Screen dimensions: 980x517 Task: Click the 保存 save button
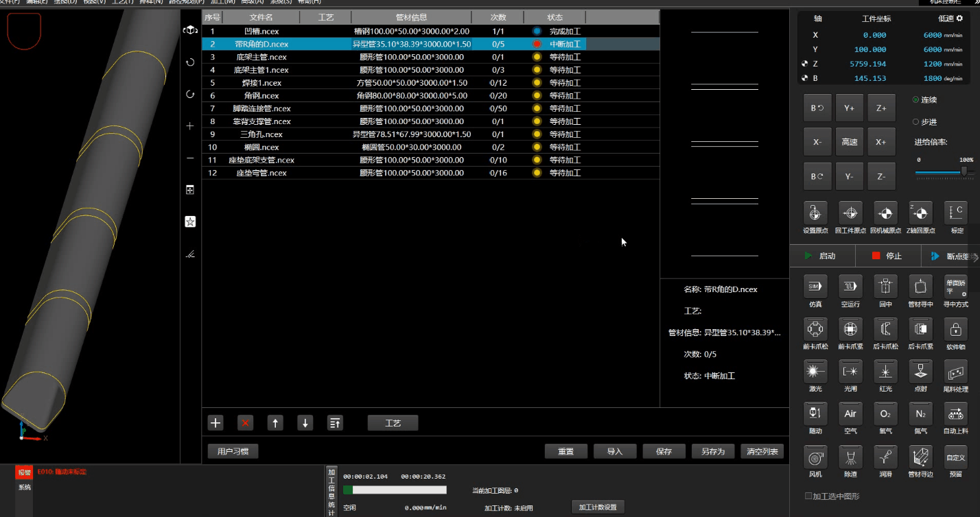pos(664,451)
